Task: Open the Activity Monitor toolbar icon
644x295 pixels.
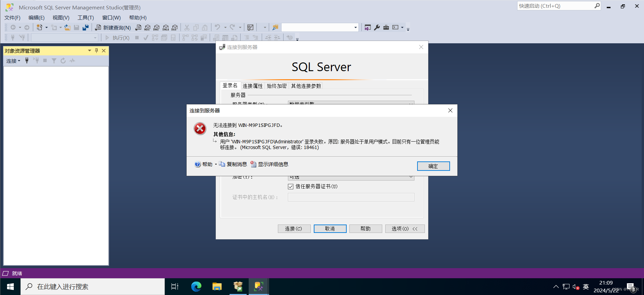Action: [x=250, y=28]
